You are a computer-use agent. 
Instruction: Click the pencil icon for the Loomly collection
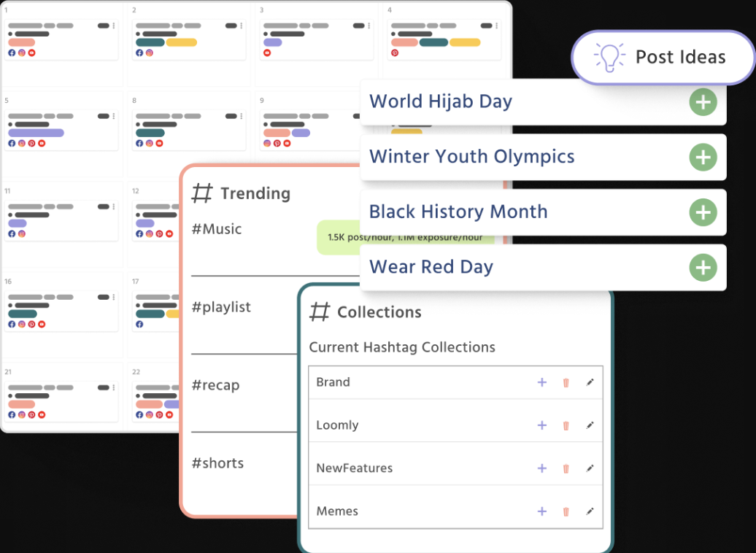click(590, 425)
